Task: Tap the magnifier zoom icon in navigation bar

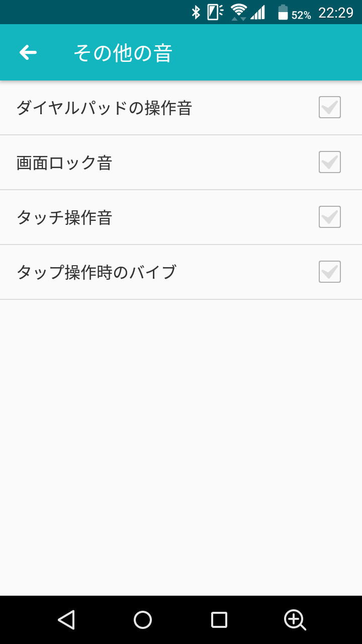Action: pos(295,620)
